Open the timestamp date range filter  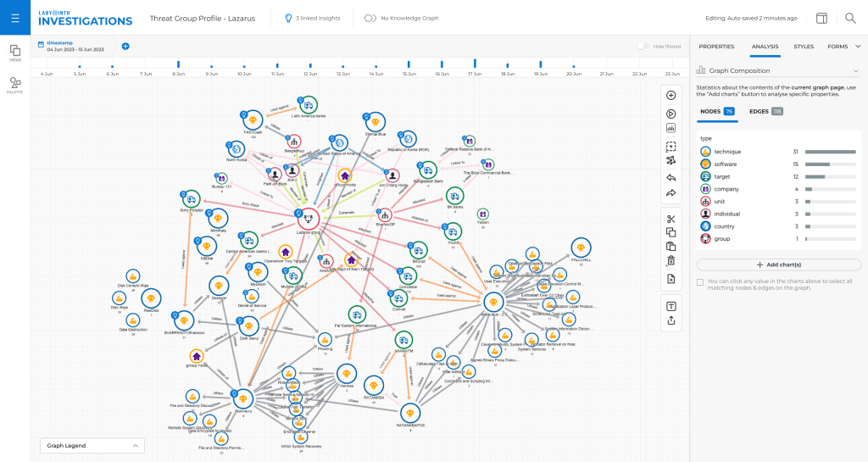tap(71, 46)
